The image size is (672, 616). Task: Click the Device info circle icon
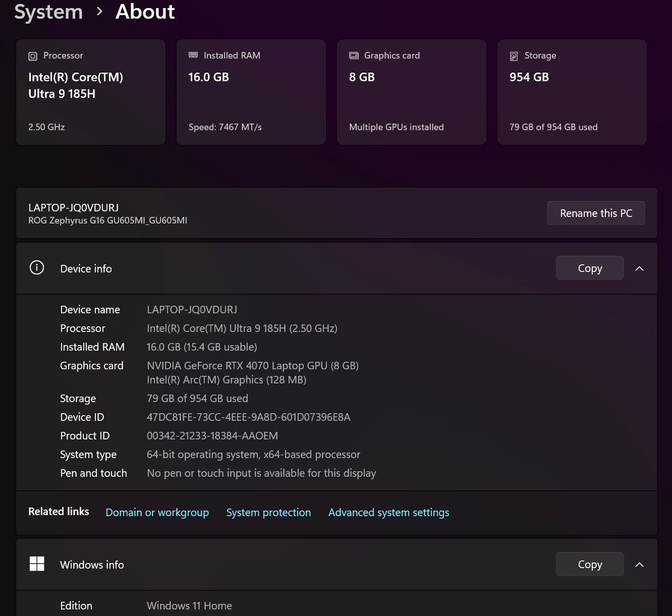pos(37,267)
